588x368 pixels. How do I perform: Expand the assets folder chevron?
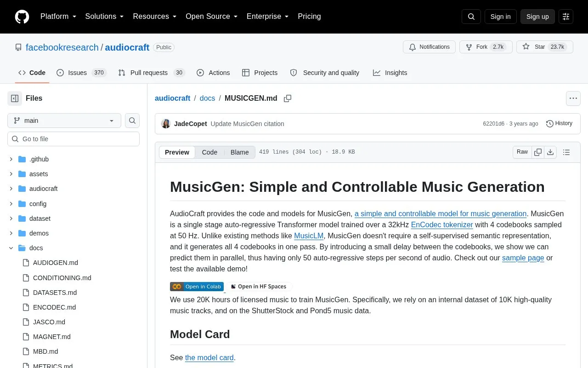(x=11, y=174)
